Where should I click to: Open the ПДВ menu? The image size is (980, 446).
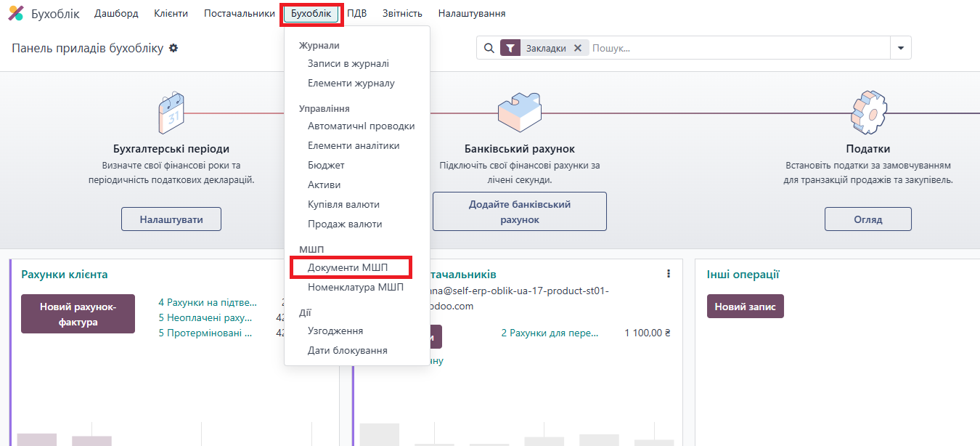356,14
